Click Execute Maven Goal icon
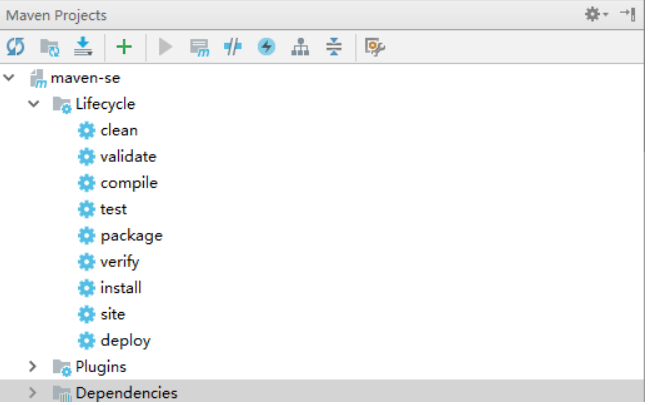Viewport: 648px width, 405px height. [200, 48]
